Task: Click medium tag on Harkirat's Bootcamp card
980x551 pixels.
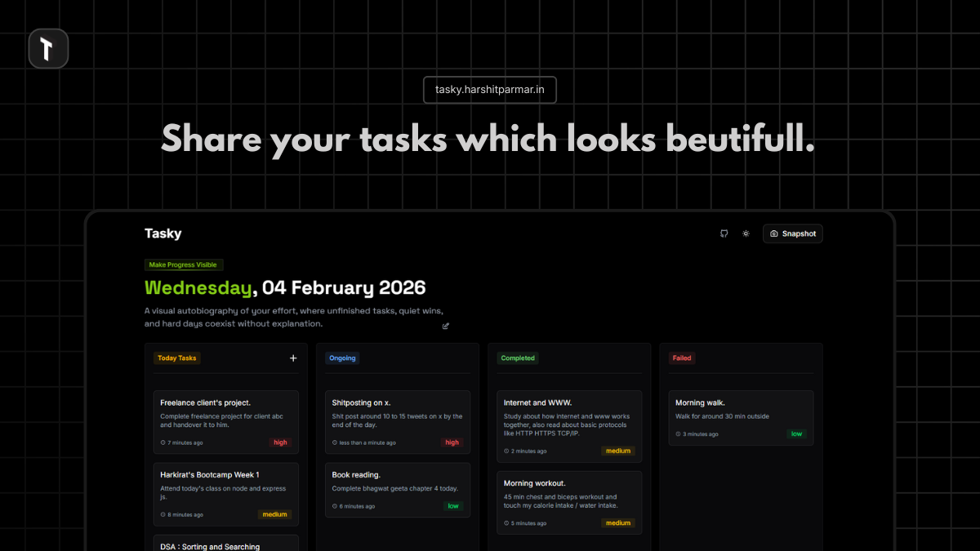Action: click(274, 514)
